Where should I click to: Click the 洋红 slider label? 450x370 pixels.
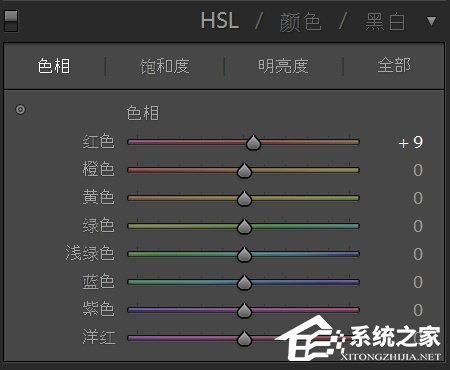tap(99, 337)
